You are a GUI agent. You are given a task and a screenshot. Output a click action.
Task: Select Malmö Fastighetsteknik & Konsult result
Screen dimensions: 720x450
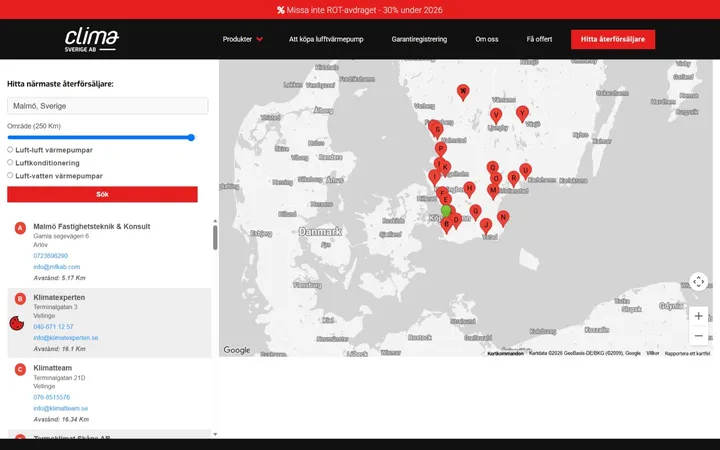[92, 226]
